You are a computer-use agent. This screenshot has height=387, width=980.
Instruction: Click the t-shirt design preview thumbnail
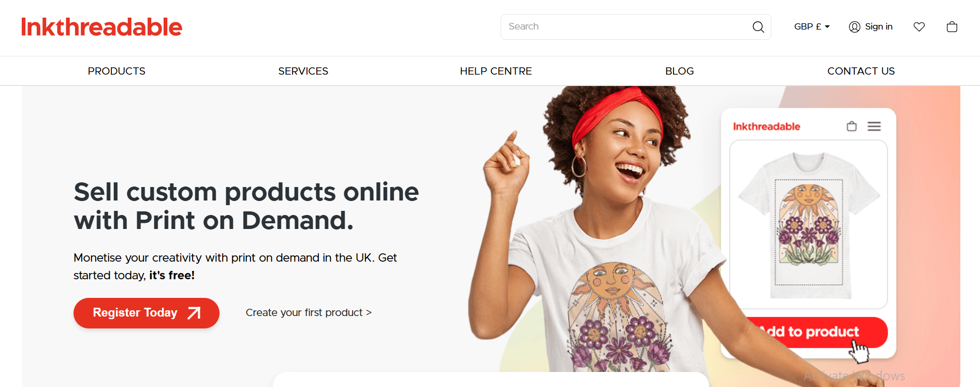pyautogui.click(x=809, y=225)
